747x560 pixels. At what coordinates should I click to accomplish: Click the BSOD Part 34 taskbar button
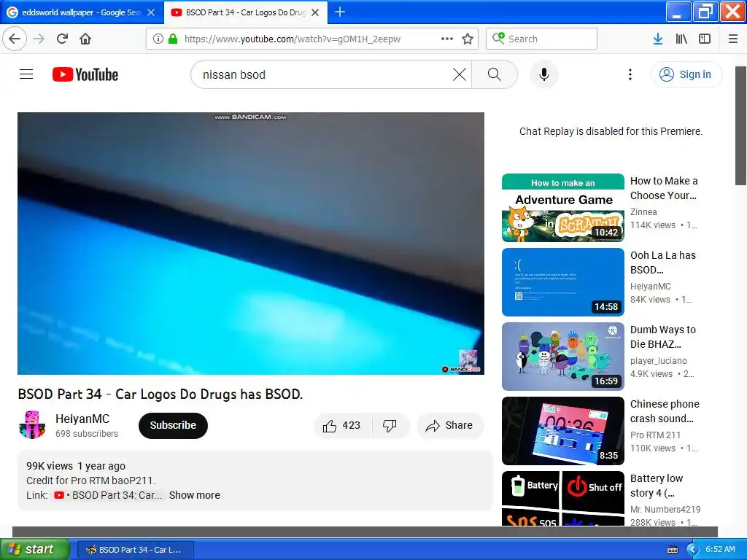point(135,550)
